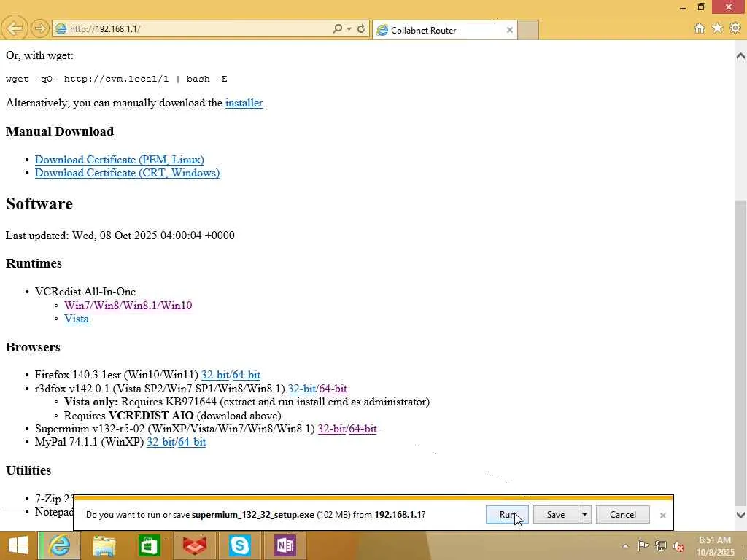Open Action Center flag tray icon
Viewport: 747px width, 560px height.
coord(643,545)
